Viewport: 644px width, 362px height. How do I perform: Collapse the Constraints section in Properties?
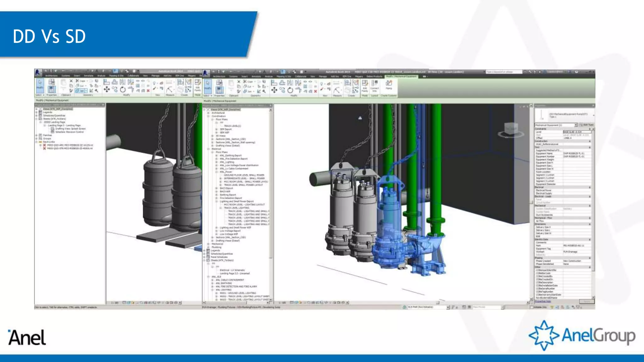590,129
